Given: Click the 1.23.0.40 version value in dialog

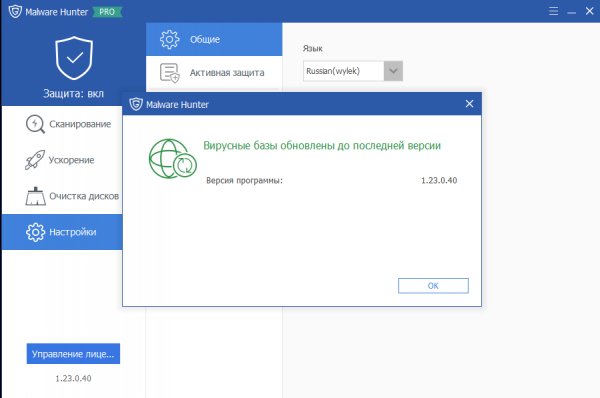Looking at the screenshot, I should 439,181.
